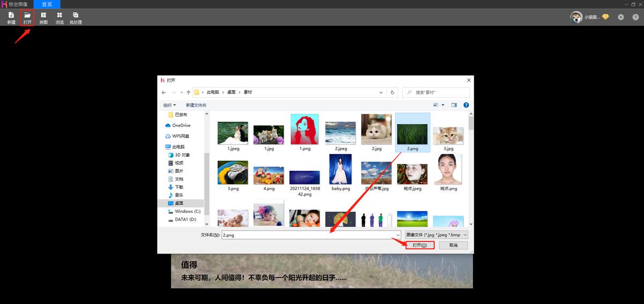Click the blue help icon in dialog

pos(466,105)
